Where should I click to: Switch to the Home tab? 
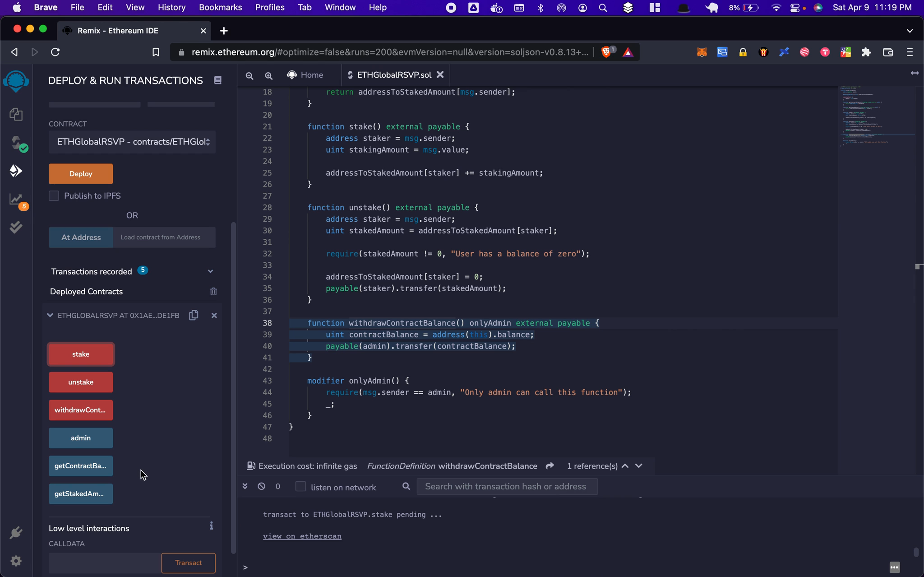point(305,74)
